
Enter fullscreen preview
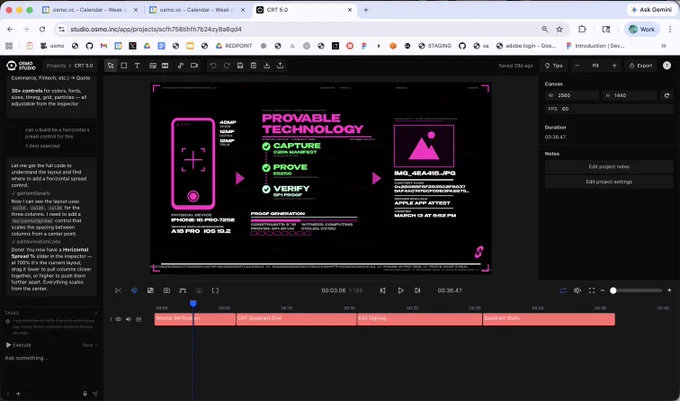(592, 290)
